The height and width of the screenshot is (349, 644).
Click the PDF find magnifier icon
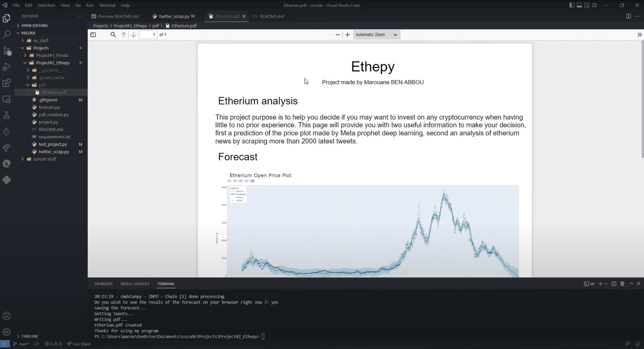[x=113, y=35]
